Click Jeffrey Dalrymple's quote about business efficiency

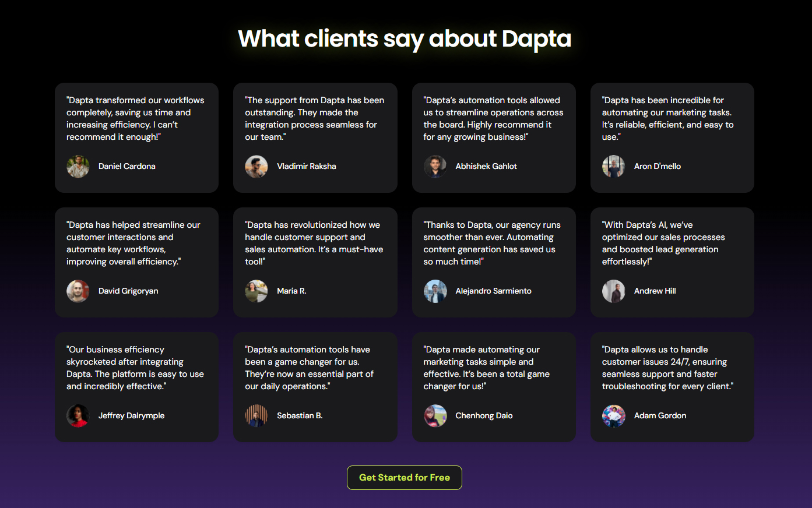point(135,368)
